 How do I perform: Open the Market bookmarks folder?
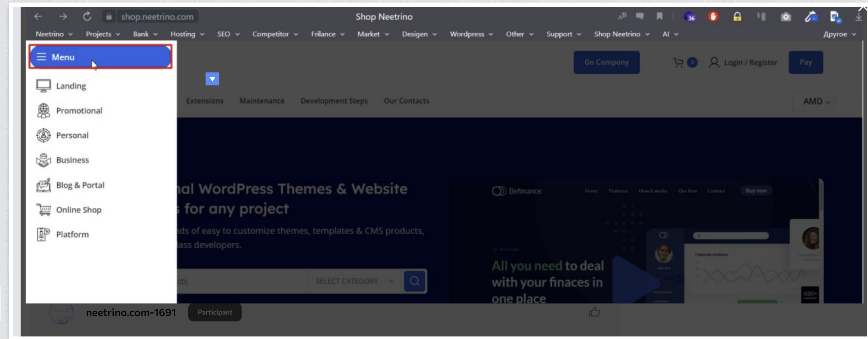373,34
